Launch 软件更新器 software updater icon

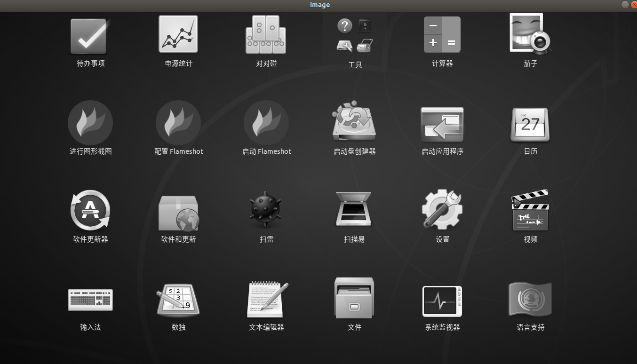[90, 210]
